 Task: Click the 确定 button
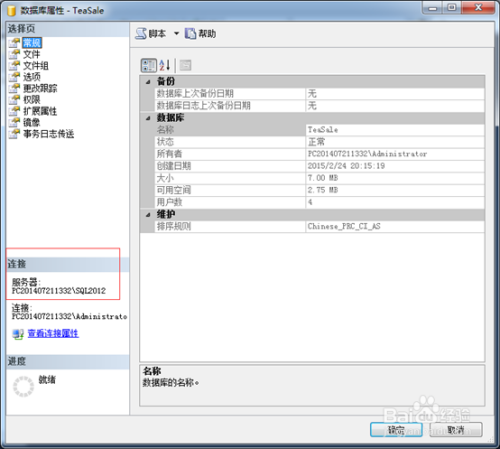(396, 430)
